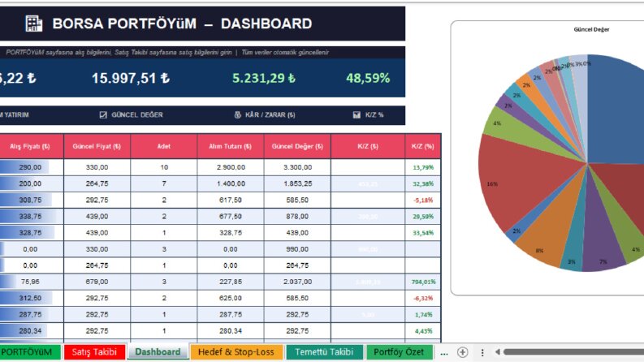
Task: Click the pie chart title Güncel Değer
Action: tap(591, 29)
